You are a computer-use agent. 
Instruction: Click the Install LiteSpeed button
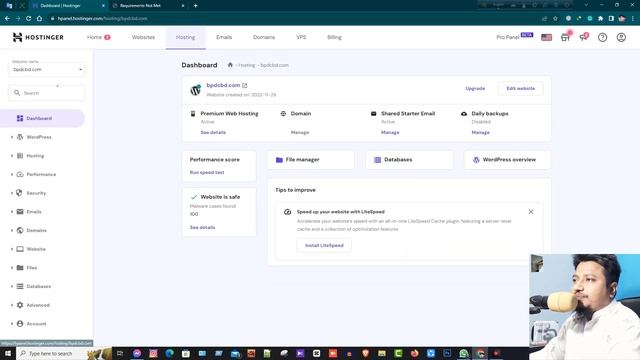click(324, 245)
